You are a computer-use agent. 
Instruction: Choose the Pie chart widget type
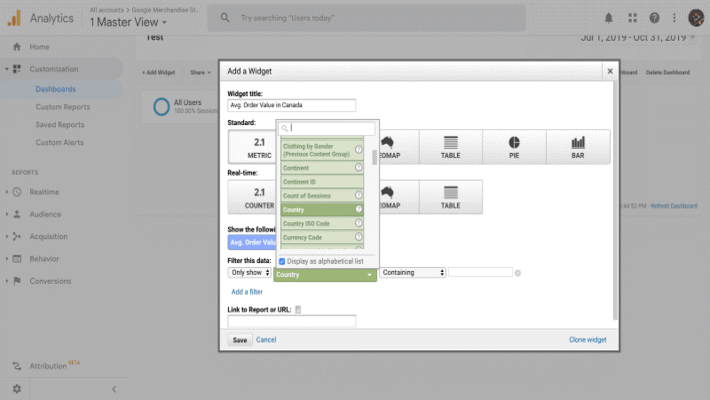514,147
